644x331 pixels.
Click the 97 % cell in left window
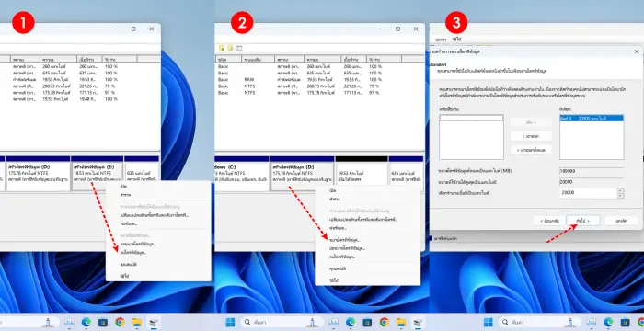click(x=111, y=93)
